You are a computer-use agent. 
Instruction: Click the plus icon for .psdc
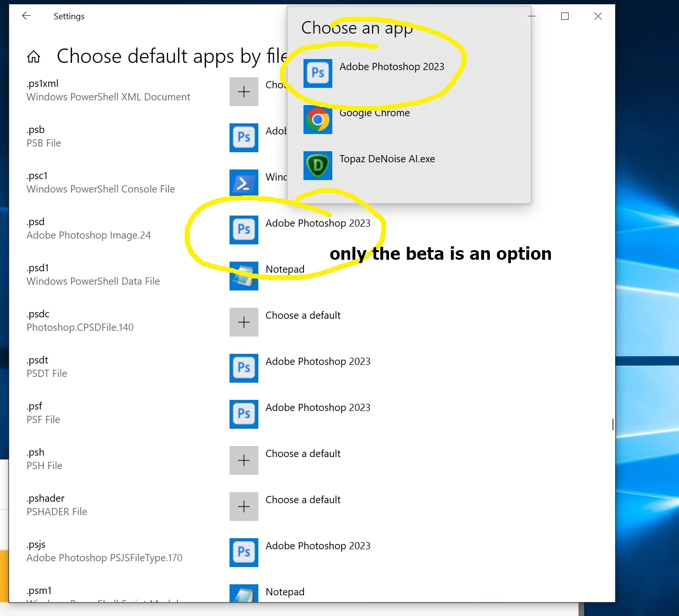(244, 322)
